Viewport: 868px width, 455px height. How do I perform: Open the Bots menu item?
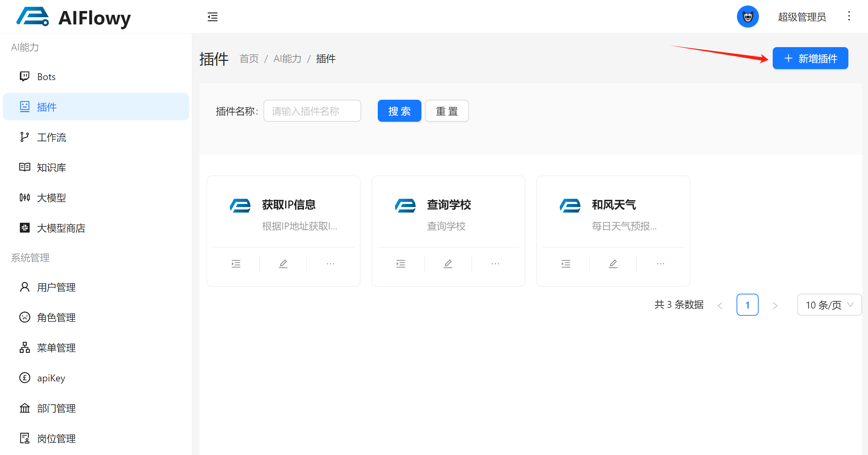pyautogui.click(x=46, y=77)
